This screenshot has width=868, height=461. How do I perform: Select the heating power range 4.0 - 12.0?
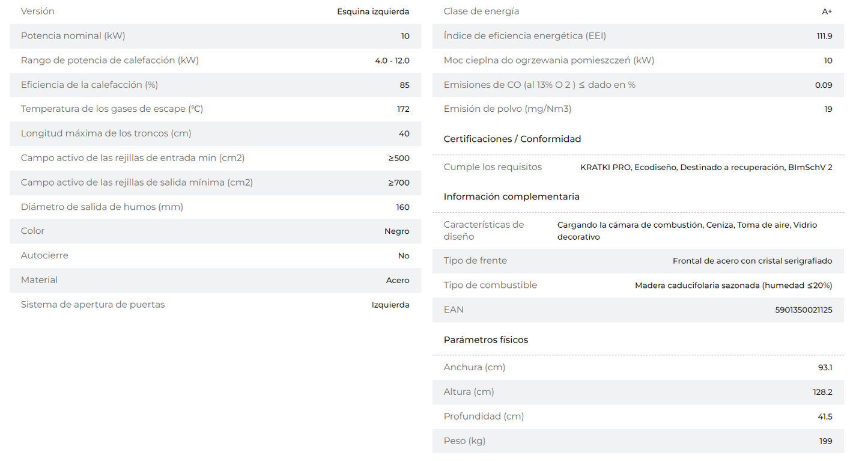[x=392, y=61]
